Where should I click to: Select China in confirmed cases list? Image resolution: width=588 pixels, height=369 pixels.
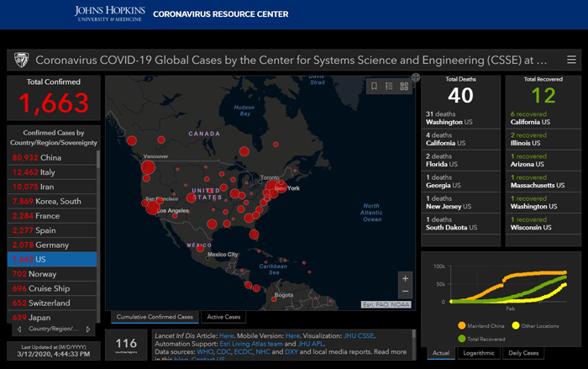pyautogui.click(x=50, y=157)
